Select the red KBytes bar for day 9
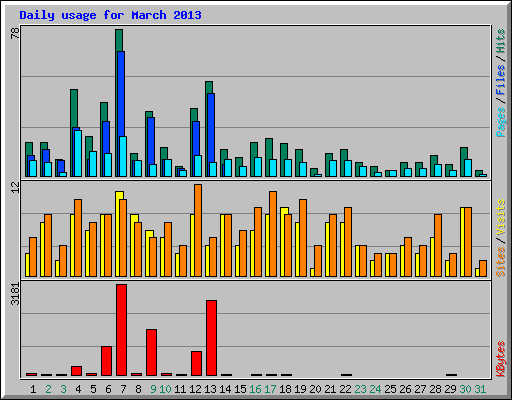 tap(151, 352)
